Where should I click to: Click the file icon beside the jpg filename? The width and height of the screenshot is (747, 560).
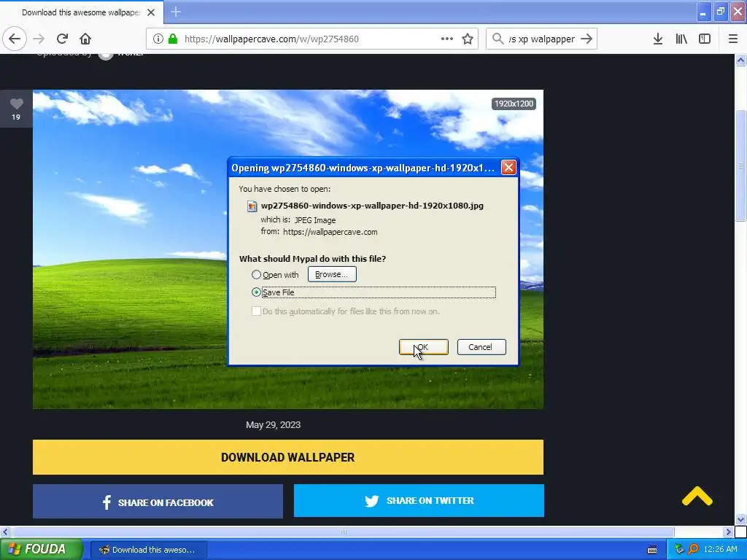[x=252, y=206]
